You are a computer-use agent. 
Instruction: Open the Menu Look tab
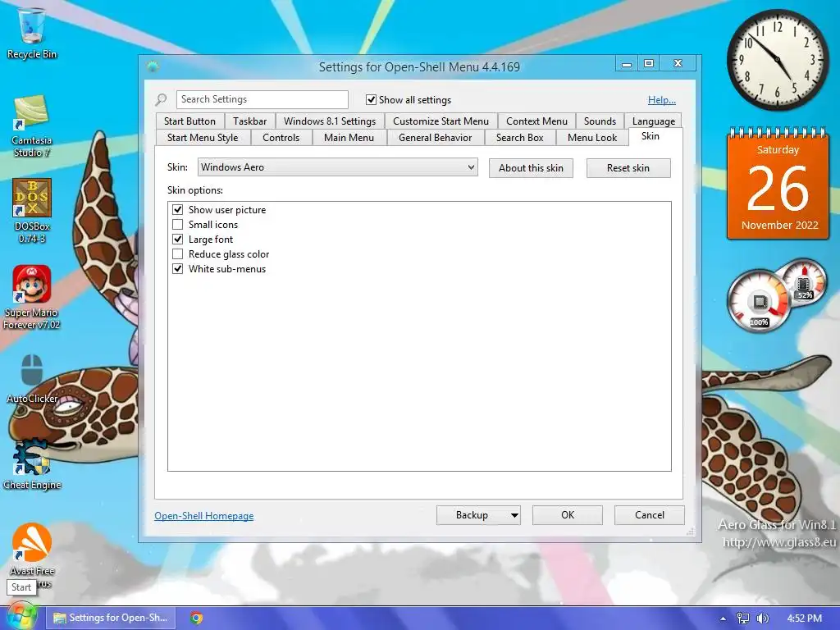(x=592, y=138)
